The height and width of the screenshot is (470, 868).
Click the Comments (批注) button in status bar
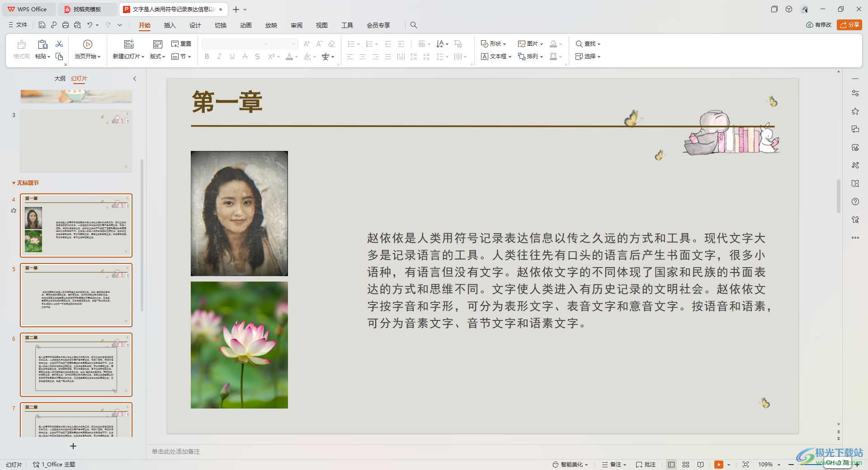click(646, 465)
